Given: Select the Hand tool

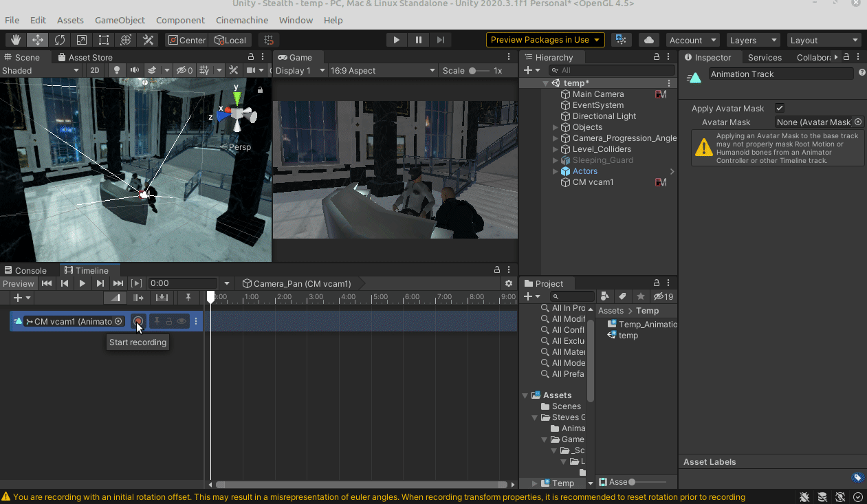Looking at the screenshot, I should tap(16, 40).
